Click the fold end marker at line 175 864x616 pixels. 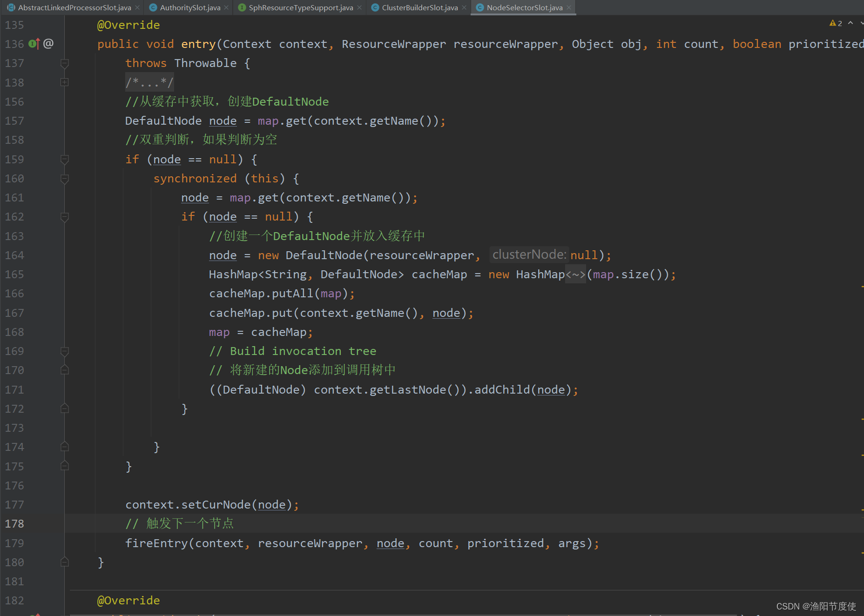click(65, 466)
